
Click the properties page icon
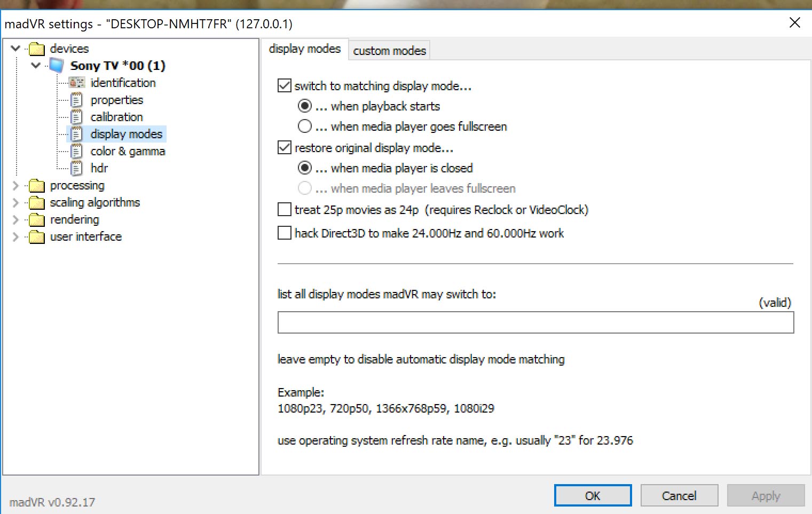click(x=77, y=100)
